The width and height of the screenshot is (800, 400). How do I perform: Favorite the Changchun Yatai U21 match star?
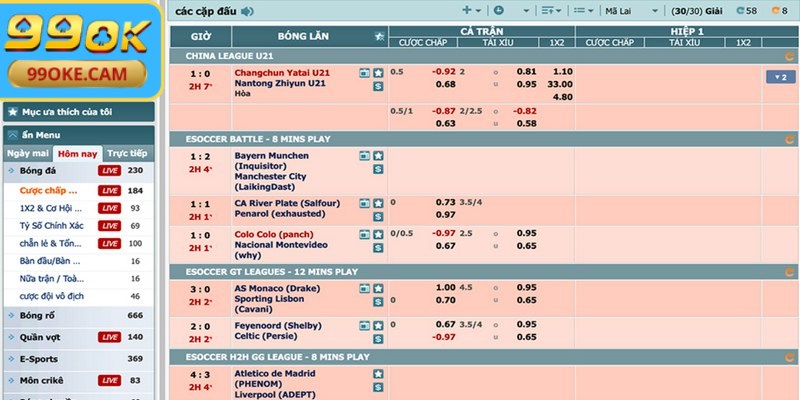(378, 73)
